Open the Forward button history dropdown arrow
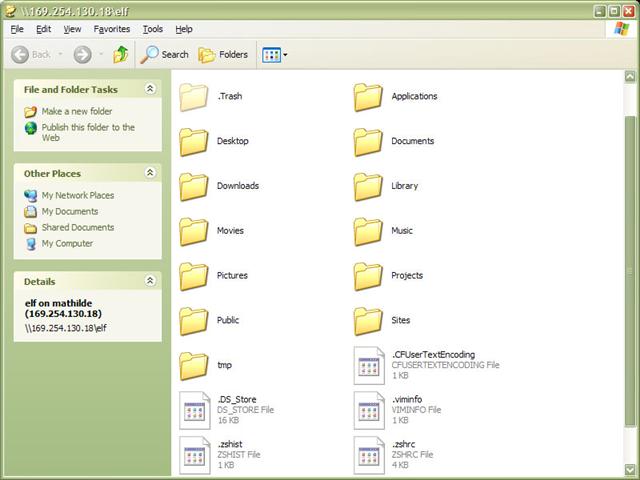This screenshot has width=640, height=480. pos(100,55)
